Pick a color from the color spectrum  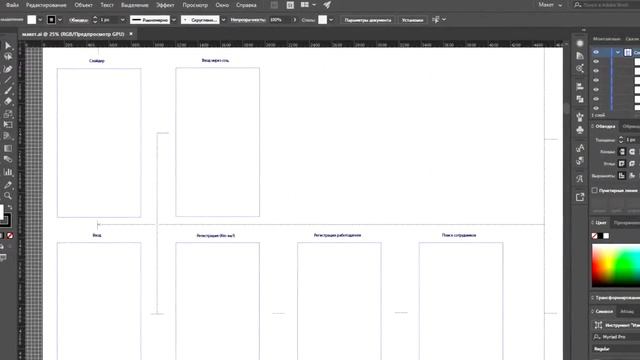(616, 265)
